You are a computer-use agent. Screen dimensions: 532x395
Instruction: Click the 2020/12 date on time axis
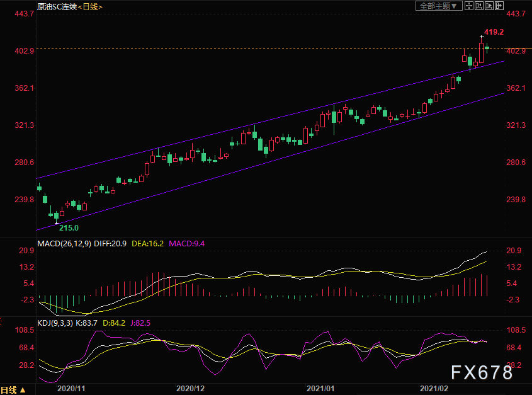[x=190, y=389]
